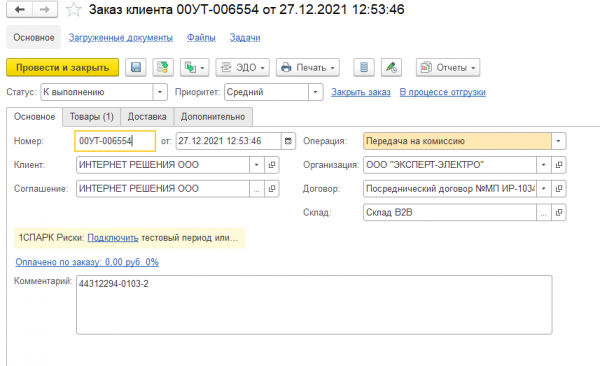Open the Организация record via open icon
The image size is (600, 366).
pyautogui.click(x=559, y=165)
